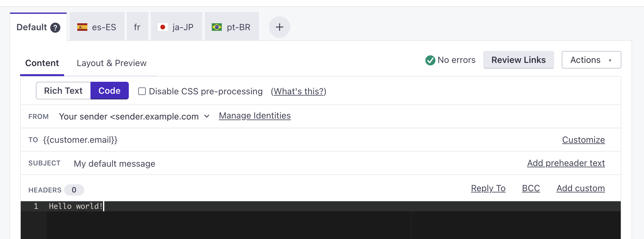
Task: Add a Reply To header
Action: point(488,188)
